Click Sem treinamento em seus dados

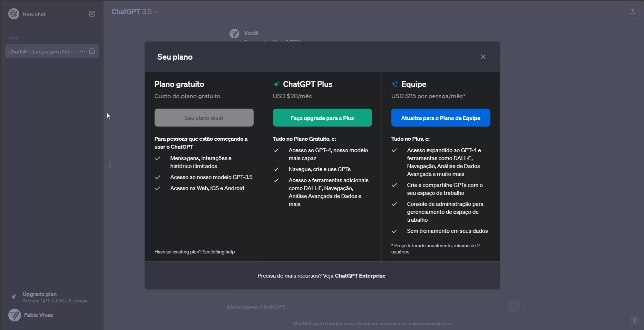click(x=447, y=231)
